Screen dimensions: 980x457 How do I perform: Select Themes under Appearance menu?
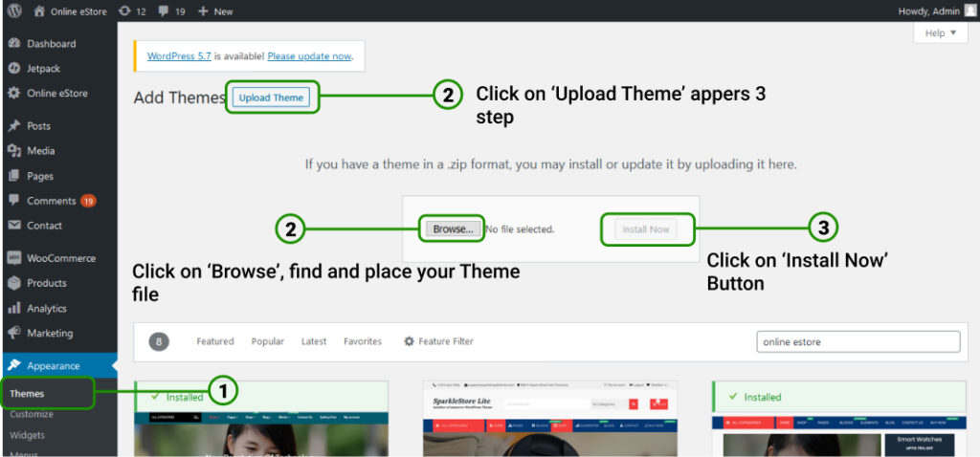[x=27, y=394]
